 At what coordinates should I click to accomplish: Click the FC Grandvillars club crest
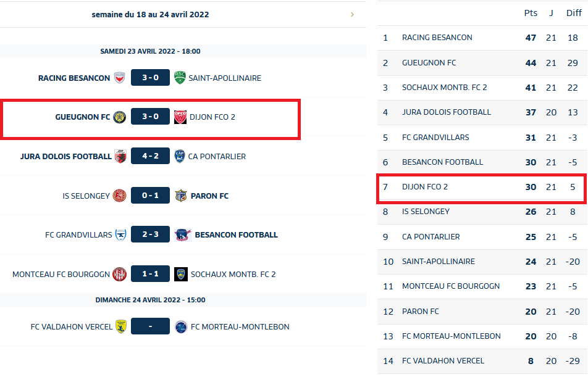pyautogui.click(x=121, y=234)
